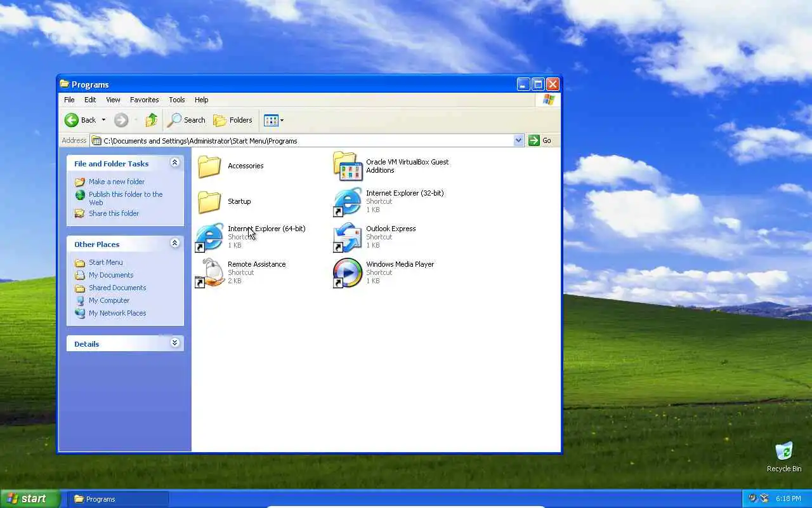The image size is (812, 508).
Task: Select the Internet Explorer (64-bit) shortcut icon
Action: click(209, 237)
